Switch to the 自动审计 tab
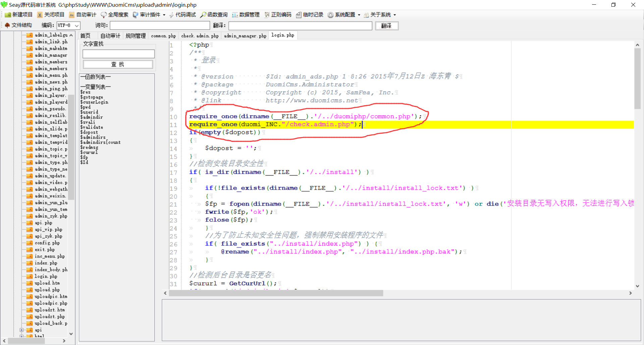The width and height of the screenshot is (644, 345). [x=110, y=36]
